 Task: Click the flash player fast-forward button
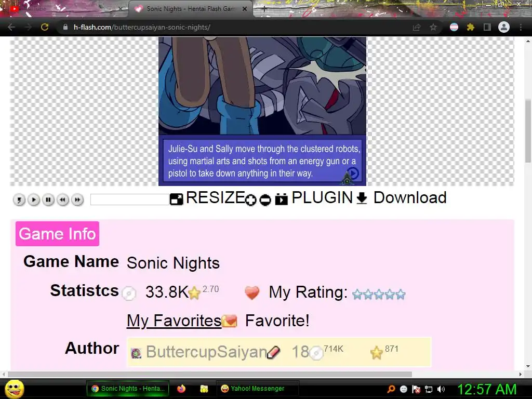(x=77, y=200)
